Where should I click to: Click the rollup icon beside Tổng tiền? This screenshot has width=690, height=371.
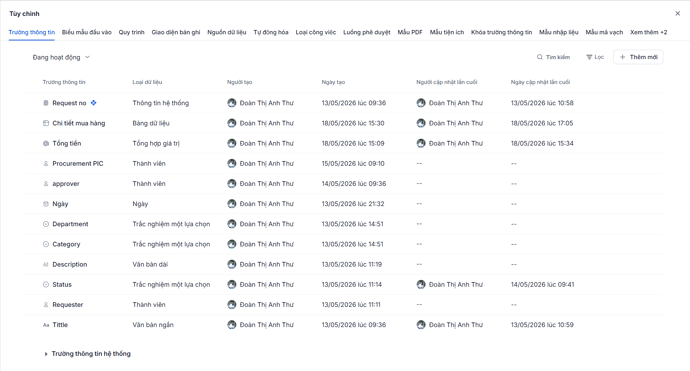(x=46, y=143)
